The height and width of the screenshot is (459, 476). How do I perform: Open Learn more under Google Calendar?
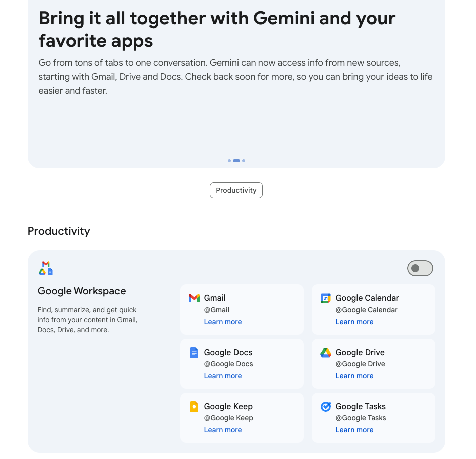[x=354, y=322]
